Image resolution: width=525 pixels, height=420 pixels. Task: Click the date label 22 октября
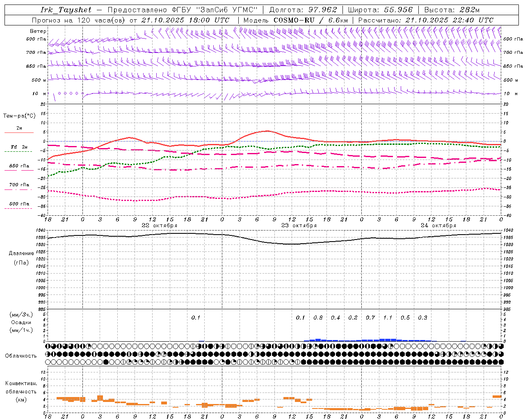160,226
